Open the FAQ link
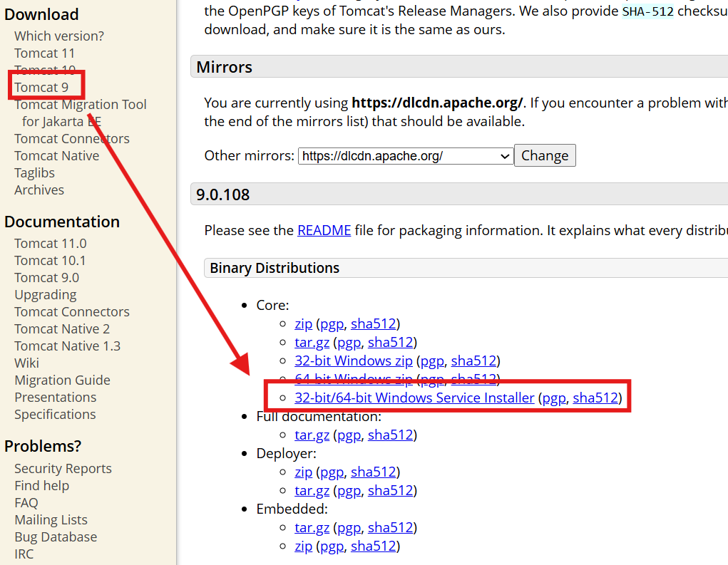Viewport: 728px width, 565px height. tap(26, 503)
